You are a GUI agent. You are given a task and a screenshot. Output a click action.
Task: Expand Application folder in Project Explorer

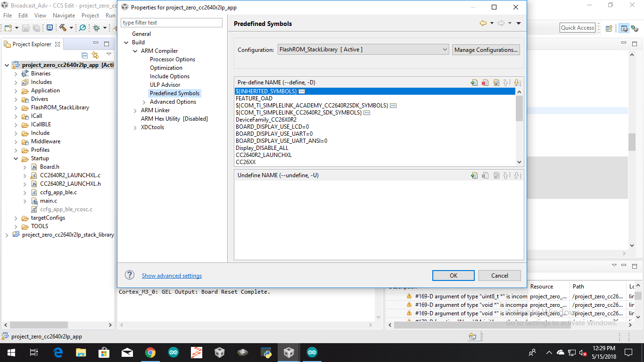[x=16, y=90]
